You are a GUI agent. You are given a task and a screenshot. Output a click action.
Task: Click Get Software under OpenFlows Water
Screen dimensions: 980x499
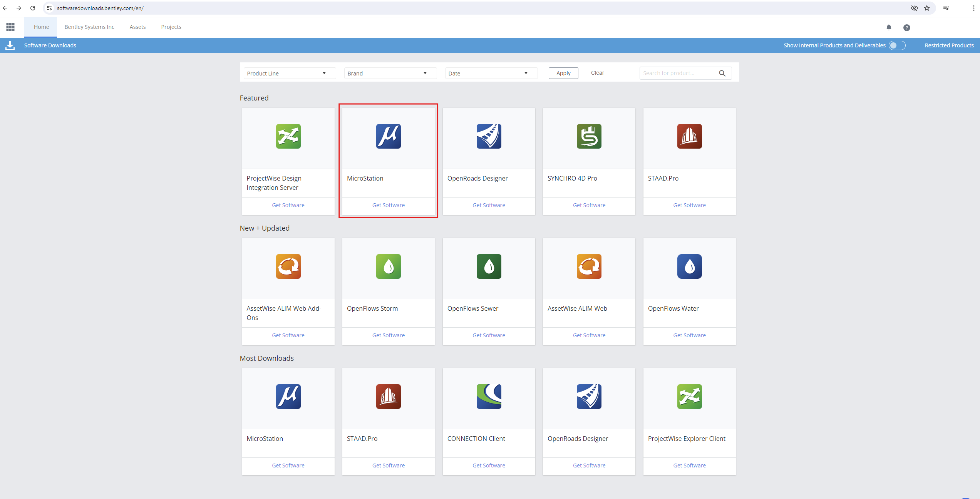[689, 335]
